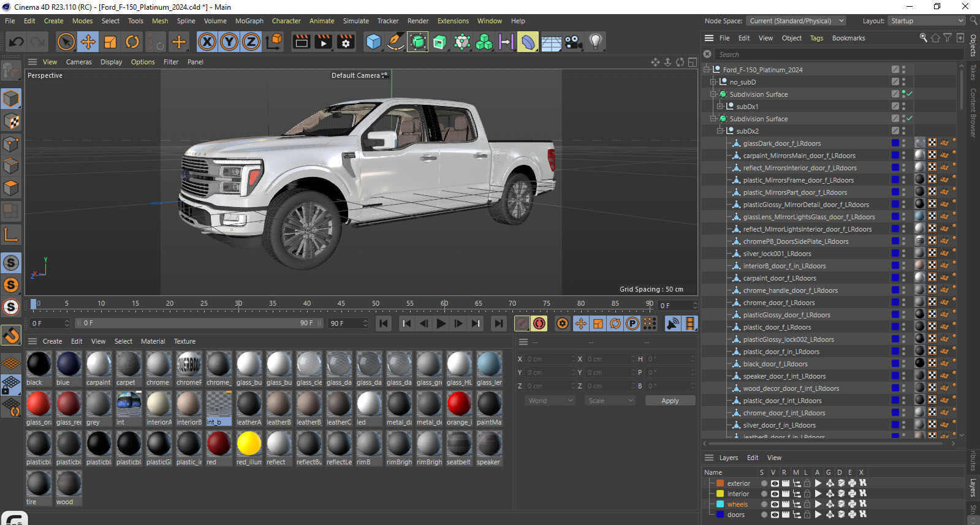
Task: Click Object Manager Bookmarks button
Action: pyautogui.click(x=848, y=38)
